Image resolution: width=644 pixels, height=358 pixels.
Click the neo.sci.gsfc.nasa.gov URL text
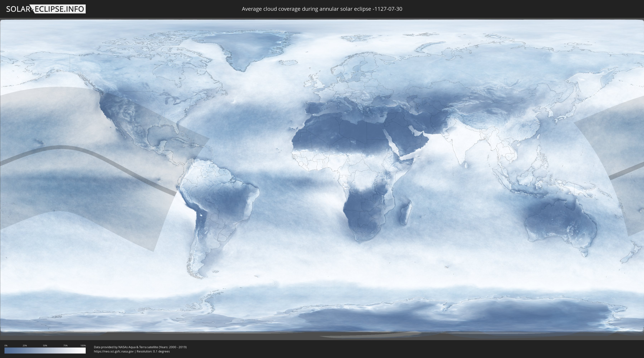click(114, 351)
